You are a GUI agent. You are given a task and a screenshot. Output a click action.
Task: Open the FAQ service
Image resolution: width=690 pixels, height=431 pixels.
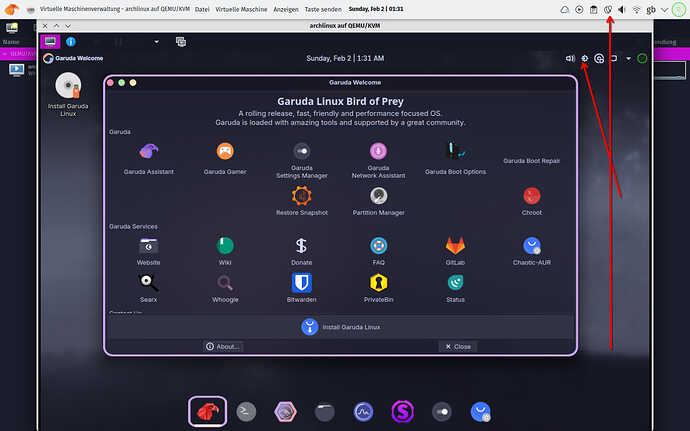point(378,251)
